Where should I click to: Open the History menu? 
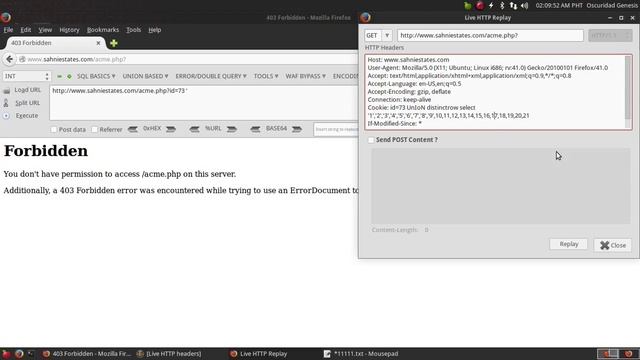pyautogui.click(x=69, y=30)
